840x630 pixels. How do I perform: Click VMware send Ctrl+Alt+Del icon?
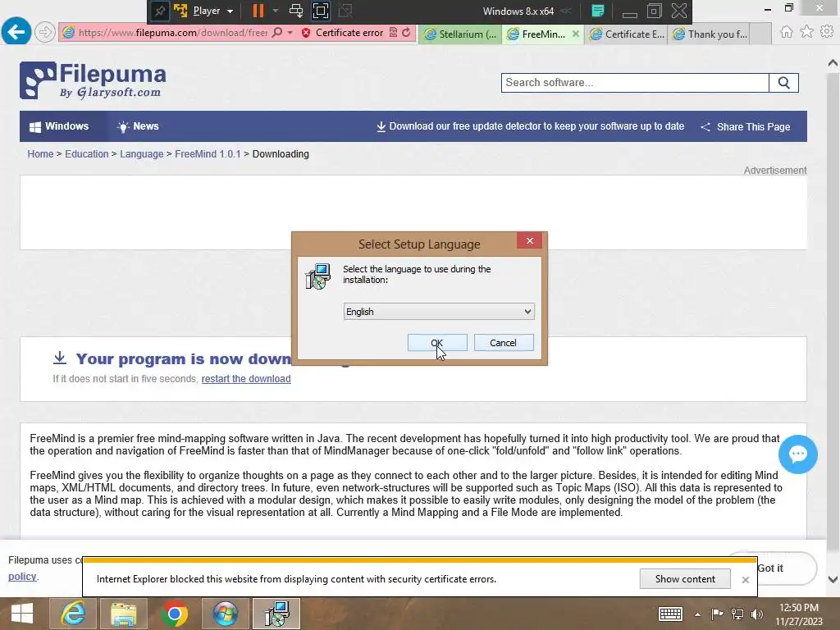tap(295, 11)
